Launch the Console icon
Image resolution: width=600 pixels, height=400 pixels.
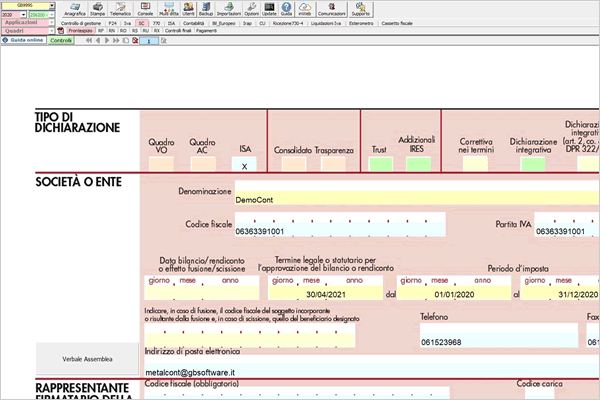[x=145, y=9]
